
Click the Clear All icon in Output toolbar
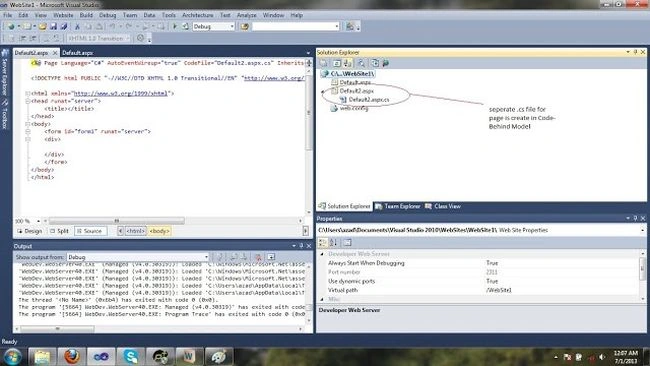258,257
